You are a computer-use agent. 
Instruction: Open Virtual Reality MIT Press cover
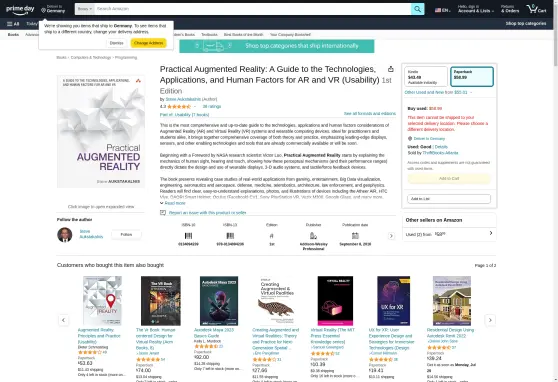pos(335,301)
